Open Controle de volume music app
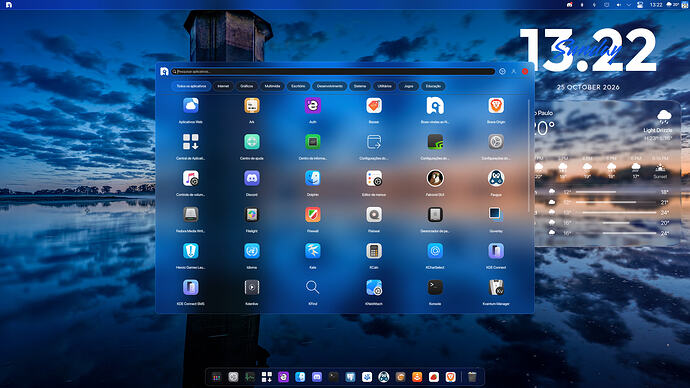 (191, 179)
